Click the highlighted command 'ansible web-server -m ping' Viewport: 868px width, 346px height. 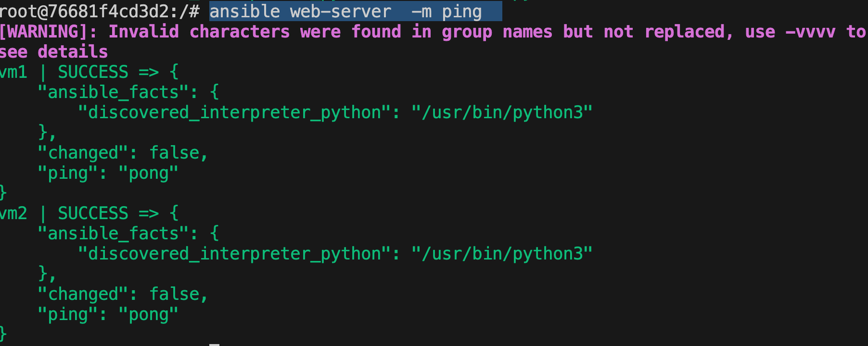click(356, 11)
